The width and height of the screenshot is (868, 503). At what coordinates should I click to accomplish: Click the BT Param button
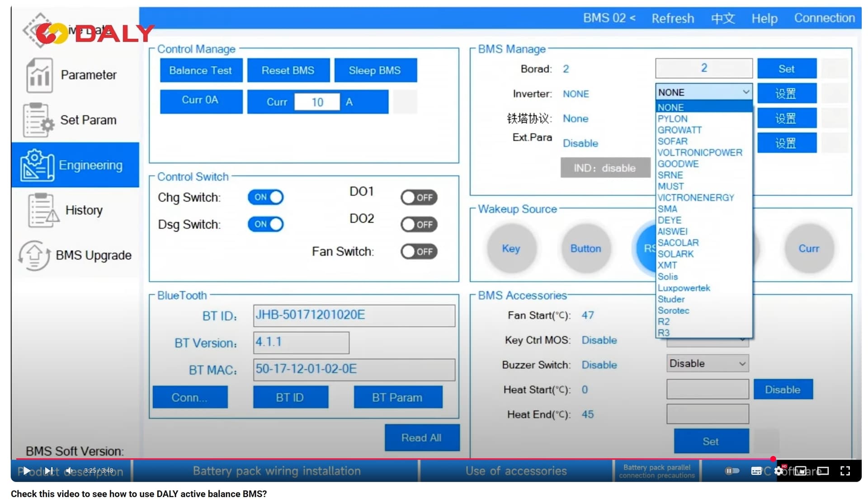(398, 398)
